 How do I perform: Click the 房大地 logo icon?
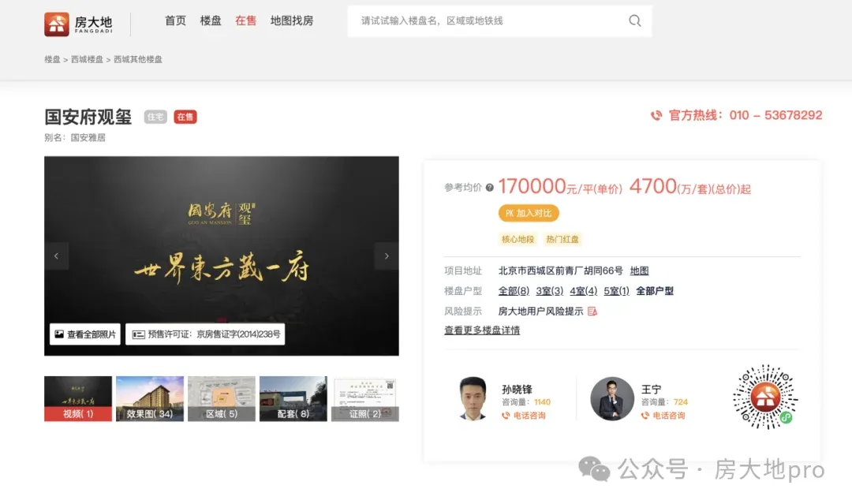pyautogui.click(x=57, y=24)
